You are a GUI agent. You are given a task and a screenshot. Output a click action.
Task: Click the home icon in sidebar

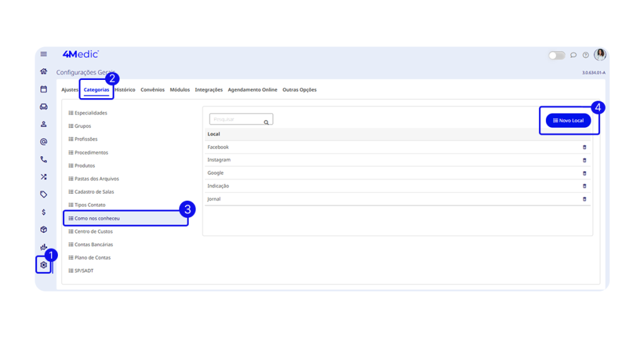pos(43,72)
